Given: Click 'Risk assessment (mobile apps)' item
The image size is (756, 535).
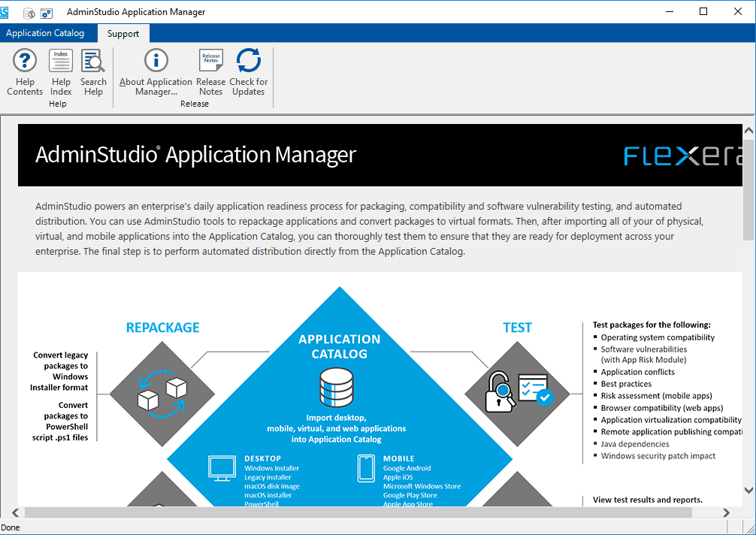Looking at the screenshot, I should (x=656, y=396).
